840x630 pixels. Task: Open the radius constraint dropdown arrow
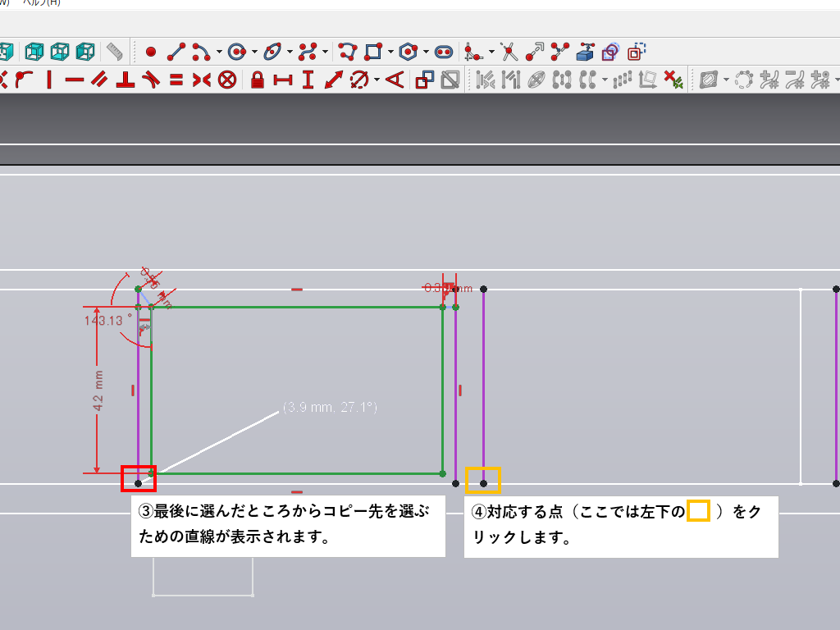coord(377,80)
